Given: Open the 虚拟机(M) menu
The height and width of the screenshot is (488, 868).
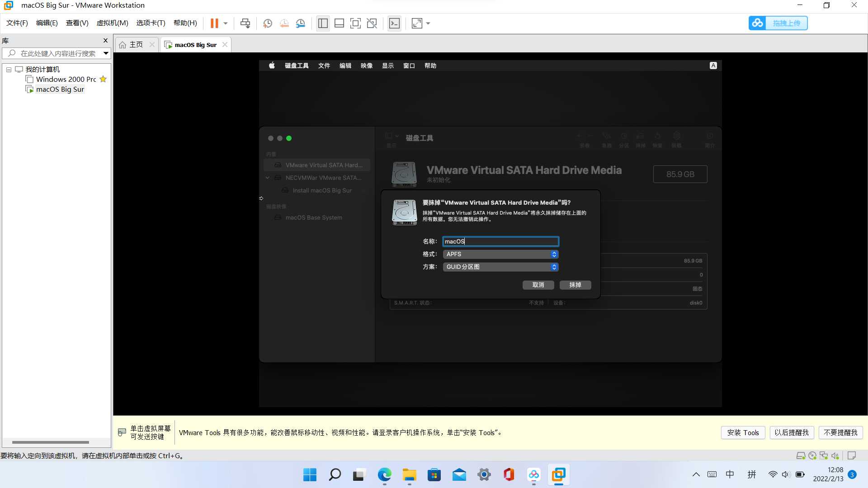Looking at the screenshot, I should coord(112,23).
